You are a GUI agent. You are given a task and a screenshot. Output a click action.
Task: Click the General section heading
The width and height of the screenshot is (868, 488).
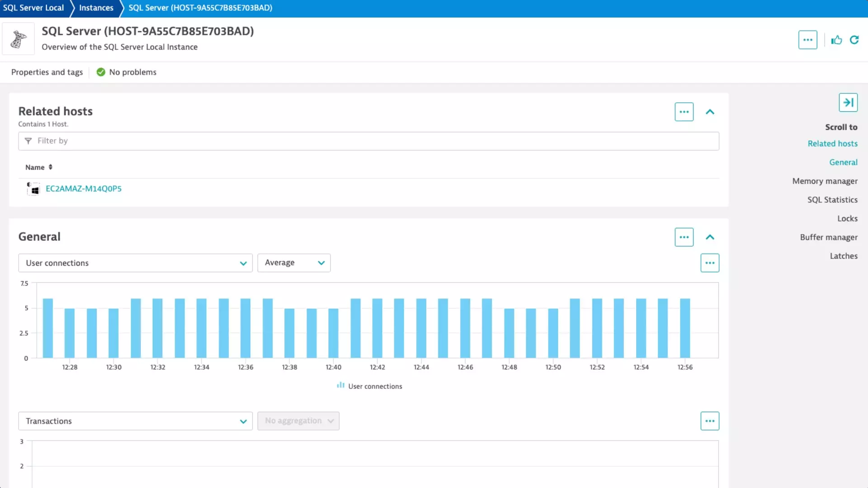tap(39, 237)
